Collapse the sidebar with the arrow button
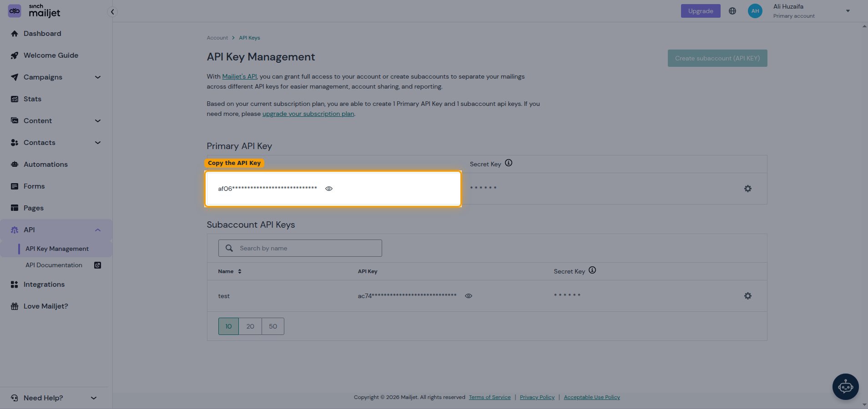 tap(112, 12)
